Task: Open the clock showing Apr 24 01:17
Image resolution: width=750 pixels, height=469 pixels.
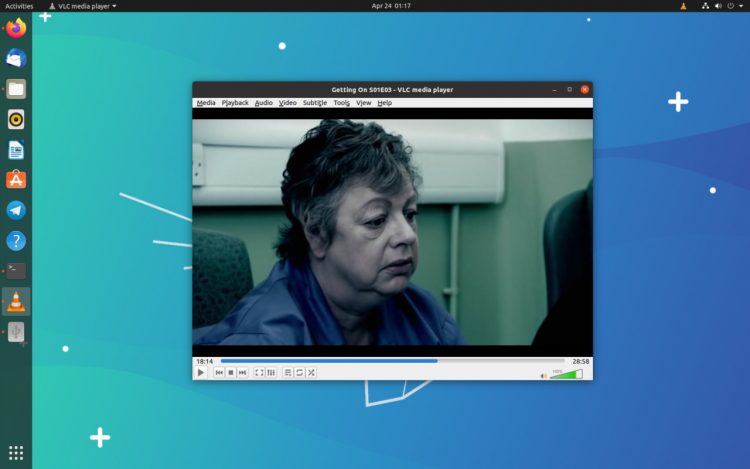Action: point(391,6)
